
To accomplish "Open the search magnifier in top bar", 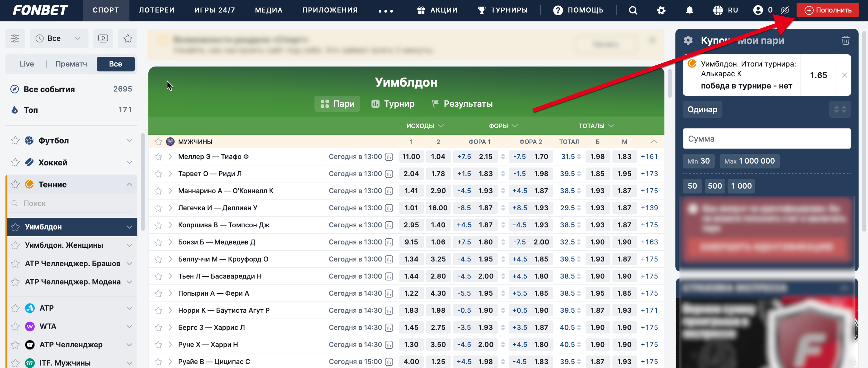I will point(633,10).
